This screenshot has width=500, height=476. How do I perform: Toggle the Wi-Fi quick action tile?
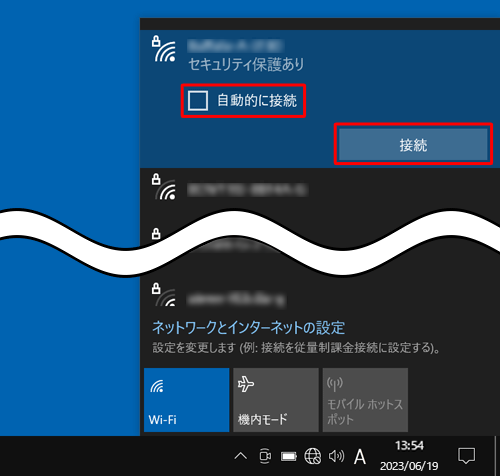(x=187, y=400)
